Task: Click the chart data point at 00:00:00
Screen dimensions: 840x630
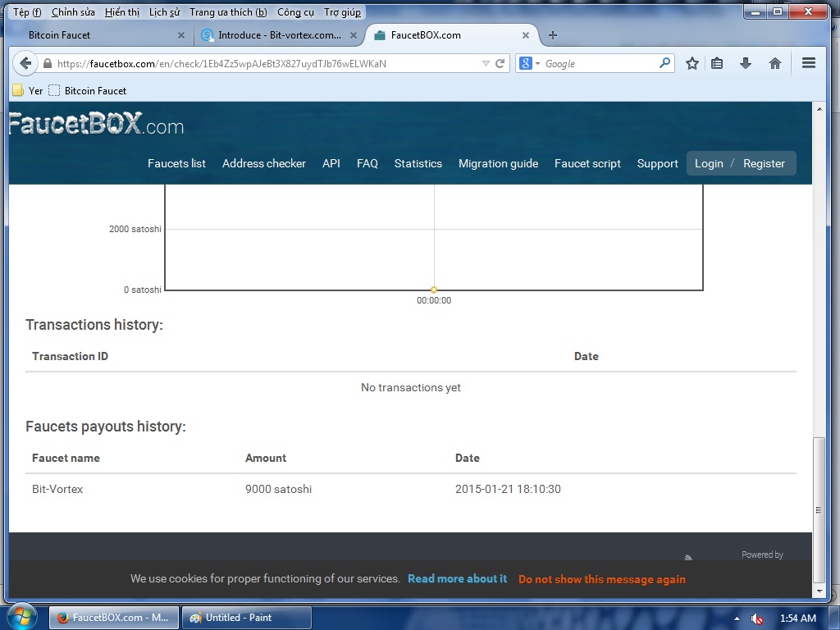Action: click(x=434, y=290)
